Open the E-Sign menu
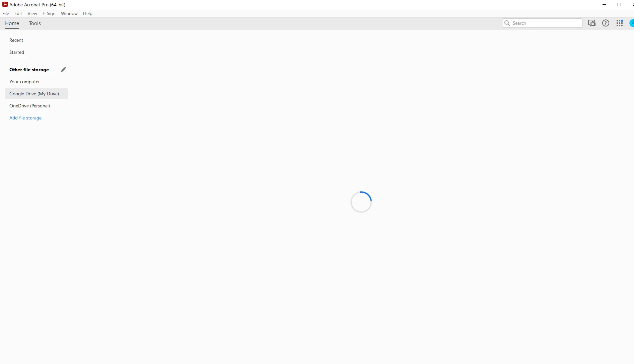The height and width of the screenshot is (364, 634). click(x=49, y=13)
